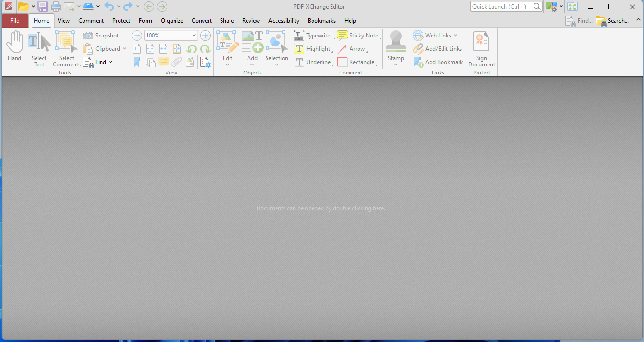Image resolution: width=644 pixels, height=342 pixels.
Task: Redo the last undone action
Action: pos(128,7)
